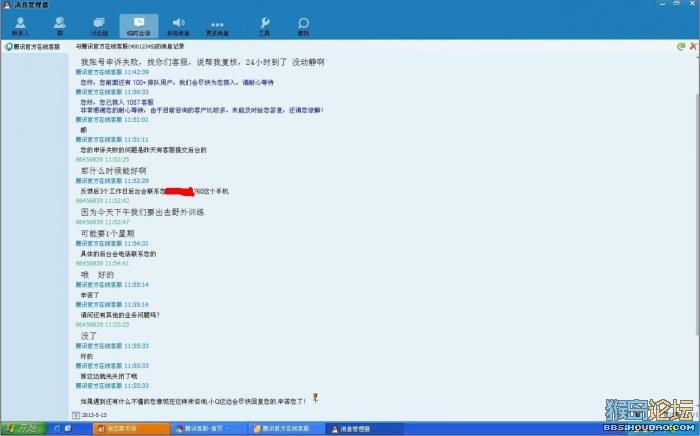Click the message 没了

(x=88, y=336)
